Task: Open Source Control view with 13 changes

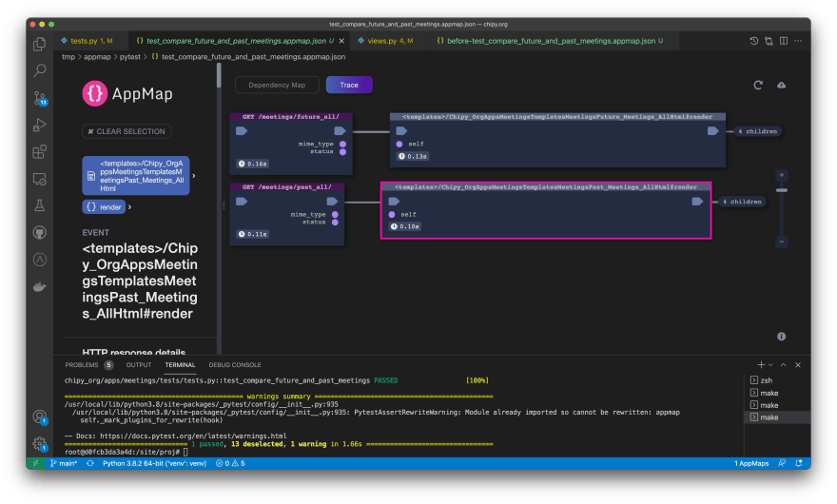Action: pos(40,98)
